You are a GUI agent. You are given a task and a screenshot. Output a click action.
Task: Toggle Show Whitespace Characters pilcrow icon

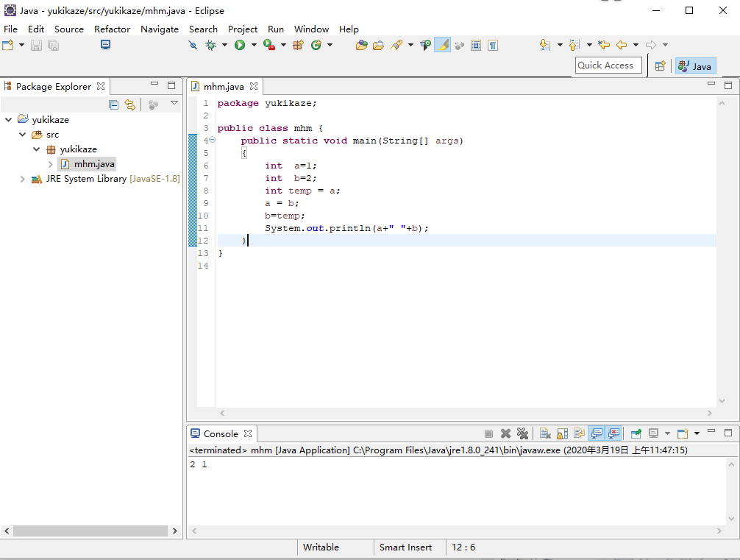pyautogui.click(x=493, y=46)
